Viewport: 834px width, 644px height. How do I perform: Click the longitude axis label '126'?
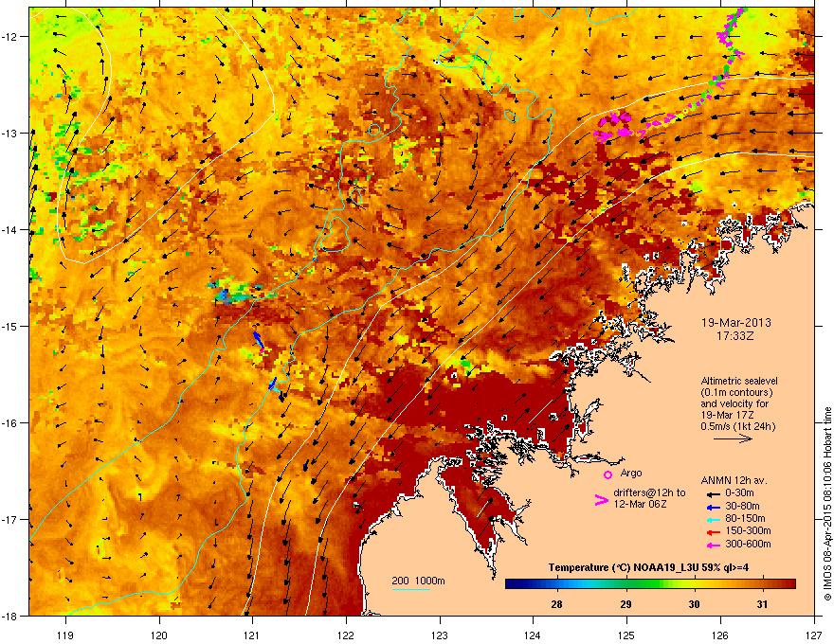720,635
